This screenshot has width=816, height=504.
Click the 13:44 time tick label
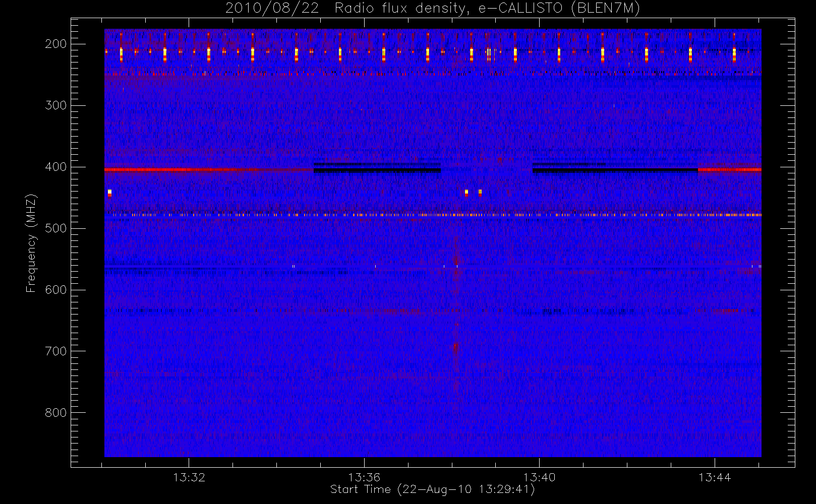[715, 477]
